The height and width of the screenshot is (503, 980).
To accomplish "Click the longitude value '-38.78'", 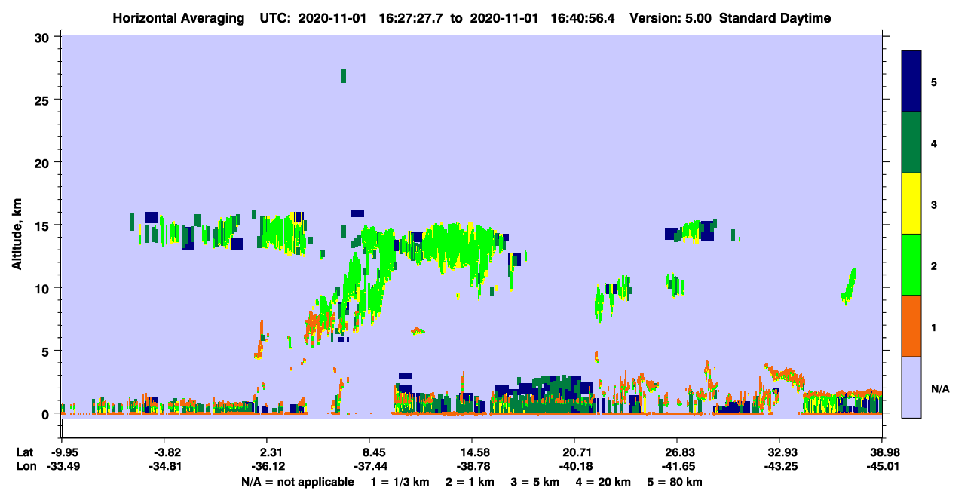I will point(472,466).
